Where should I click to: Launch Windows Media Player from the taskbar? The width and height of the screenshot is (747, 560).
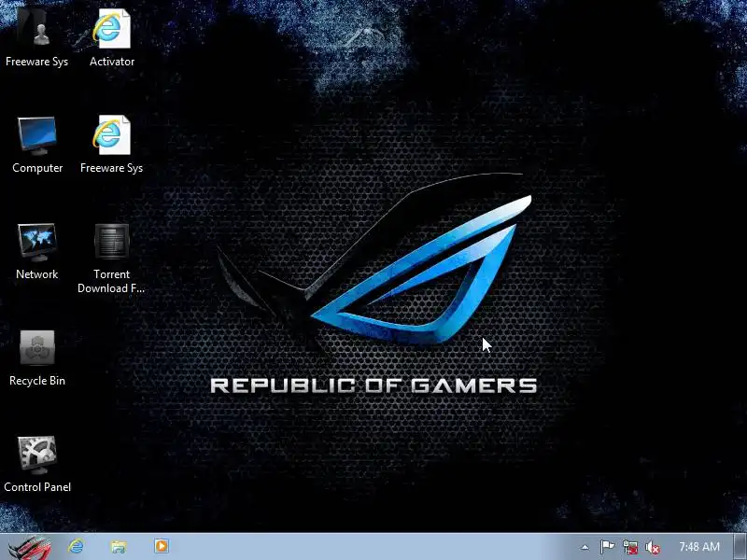(x=162, y=546)
